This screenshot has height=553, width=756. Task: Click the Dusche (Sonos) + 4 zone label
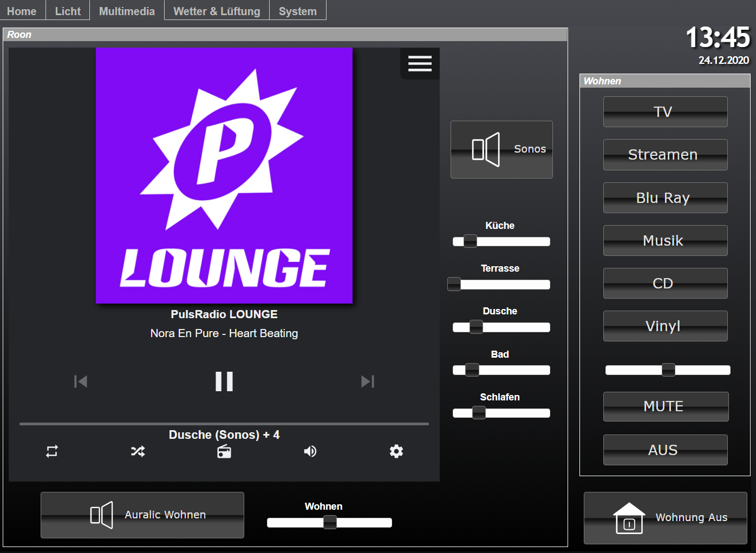(224, 435)
